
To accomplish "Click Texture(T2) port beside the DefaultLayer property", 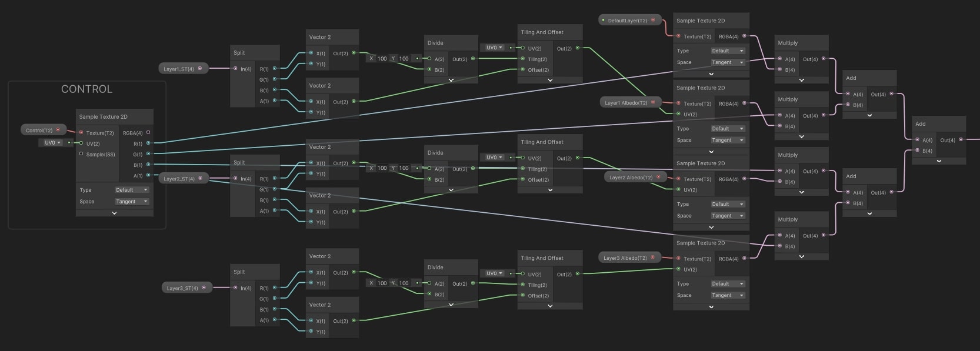I will [x=678, y=36].
